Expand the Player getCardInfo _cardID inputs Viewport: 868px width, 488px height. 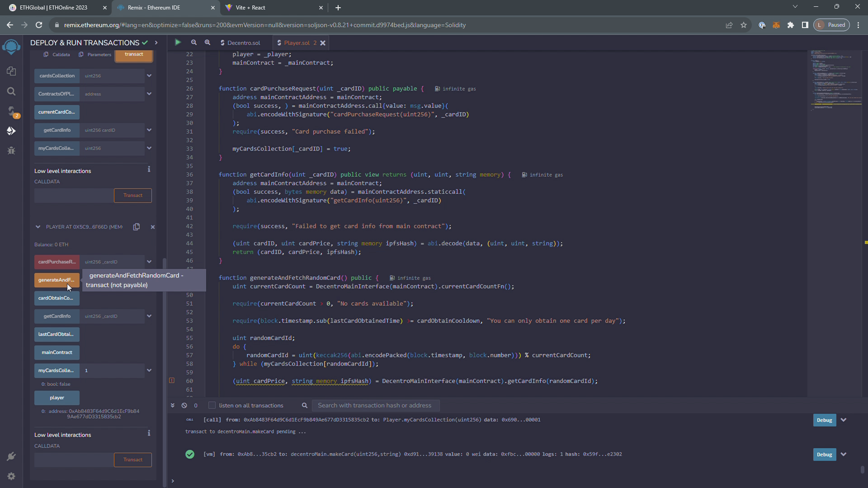coord(149,316)
